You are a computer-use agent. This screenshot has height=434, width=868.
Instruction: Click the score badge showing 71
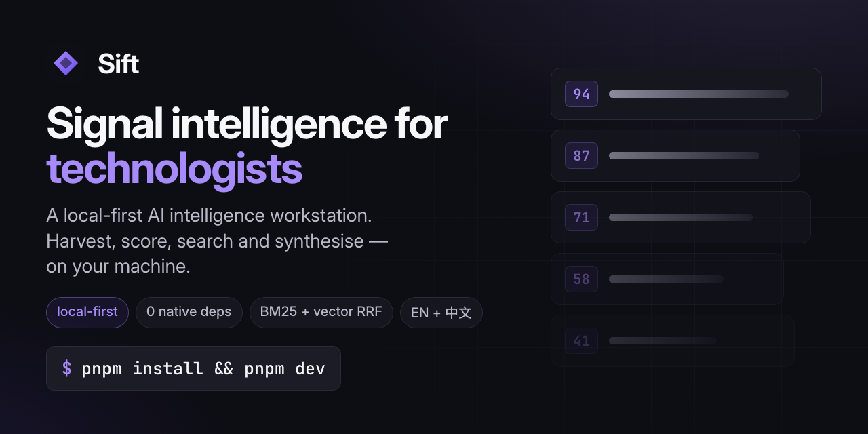[581, 217]
